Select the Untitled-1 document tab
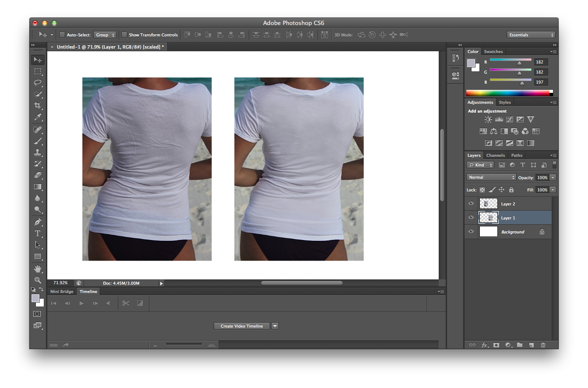The width and height of the screenshot is (588, 388). [x=107, y=46]
